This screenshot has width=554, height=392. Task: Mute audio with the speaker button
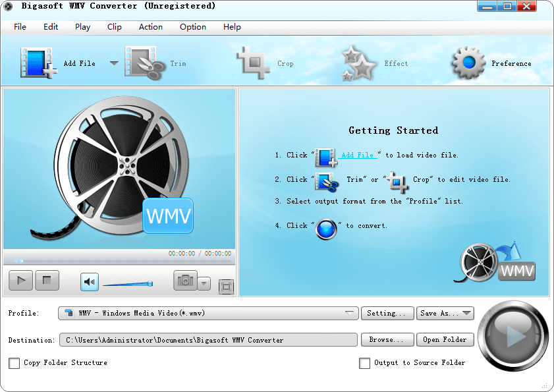coord(90,282)
